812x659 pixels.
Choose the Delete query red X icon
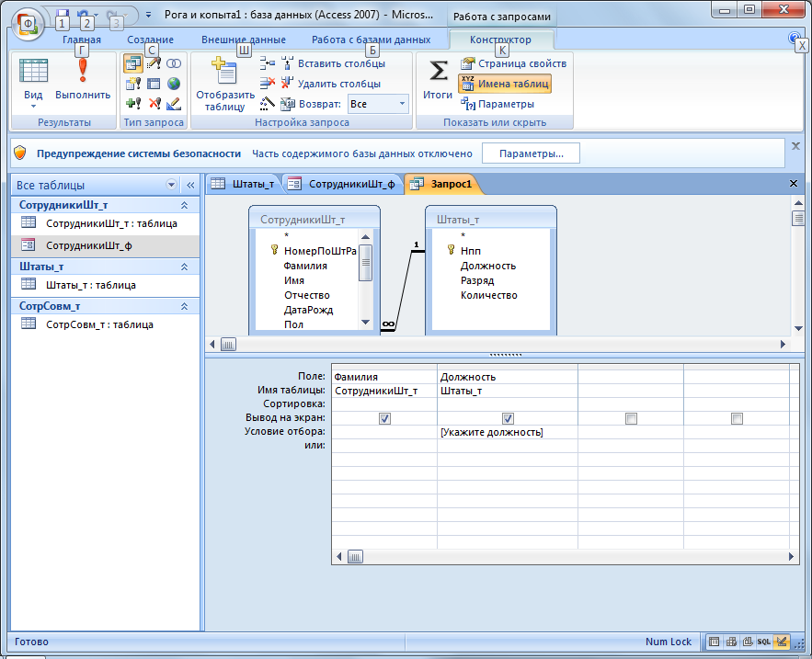pos(154,104)
